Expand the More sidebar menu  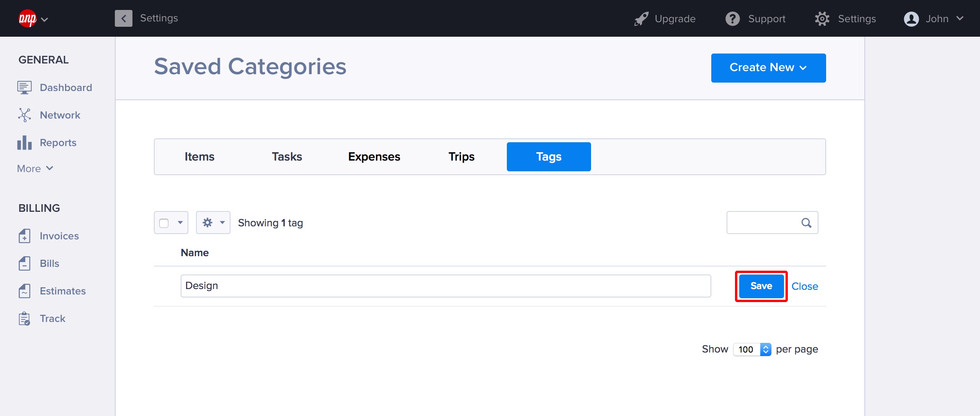(x=35, y=169)
